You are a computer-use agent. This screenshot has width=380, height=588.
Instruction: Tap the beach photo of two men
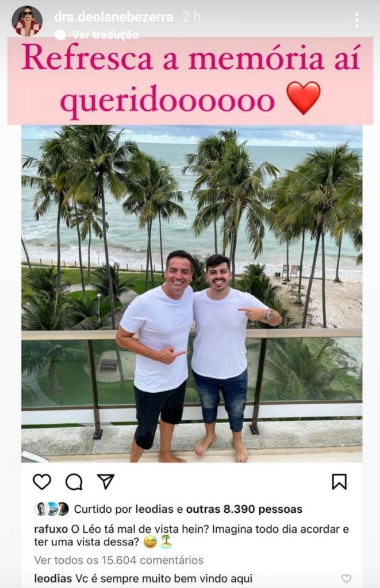point(192,293)
